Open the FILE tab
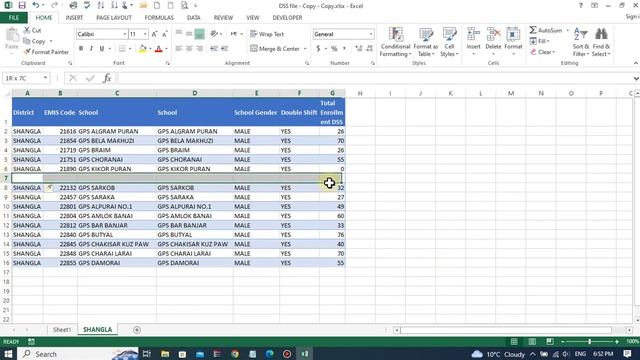The height and width of the screenshot is (360, 640). 14,18
